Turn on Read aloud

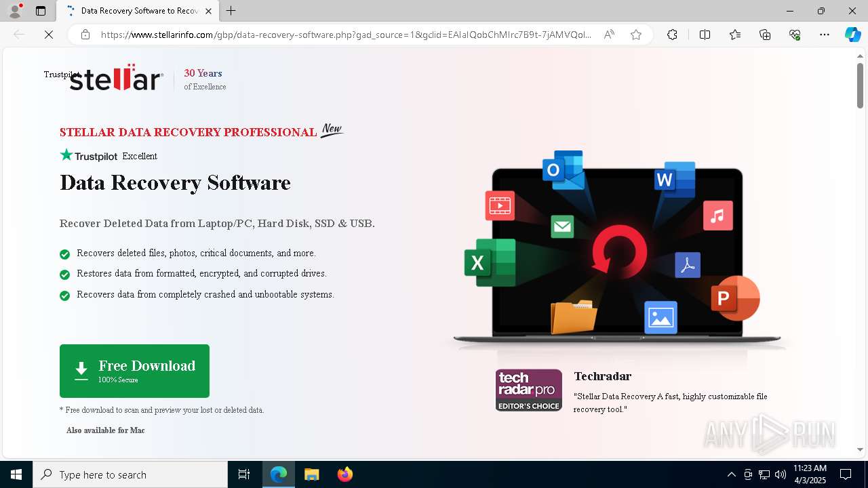[609, 35]
